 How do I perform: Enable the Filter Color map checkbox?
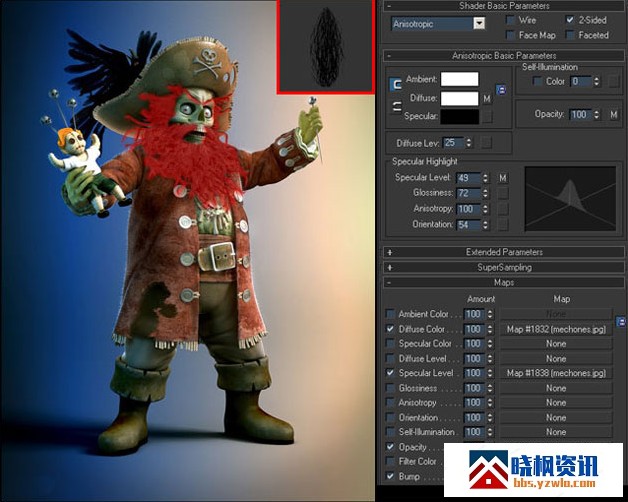pos(390,462)
